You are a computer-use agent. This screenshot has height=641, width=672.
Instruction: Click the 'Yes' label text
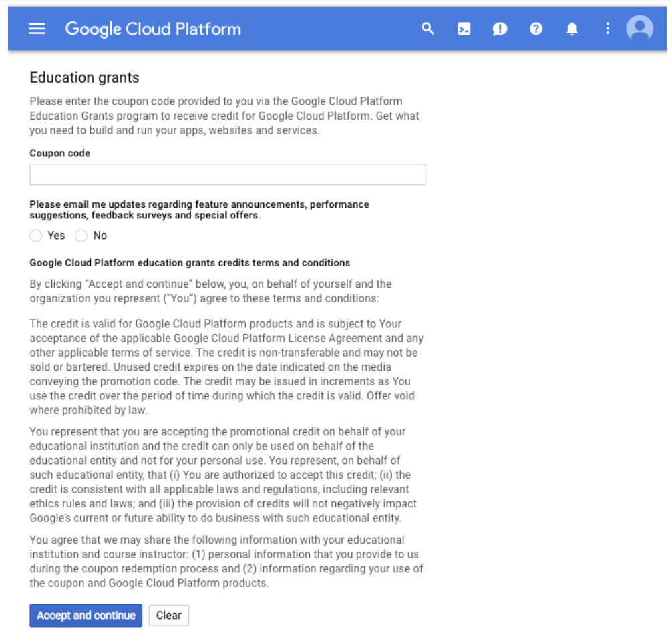point(56,236)
